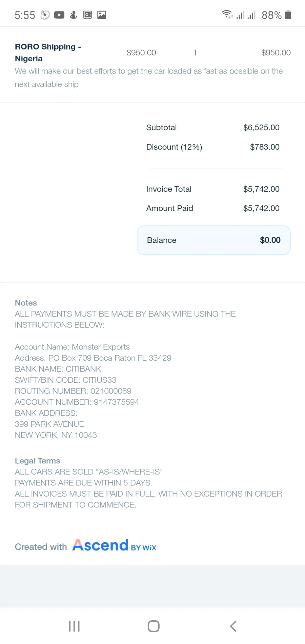This screenshot has height=644, width=305.
Task: Tap the Invoice Total amount $5,742.00
Action: click(261, 189)
